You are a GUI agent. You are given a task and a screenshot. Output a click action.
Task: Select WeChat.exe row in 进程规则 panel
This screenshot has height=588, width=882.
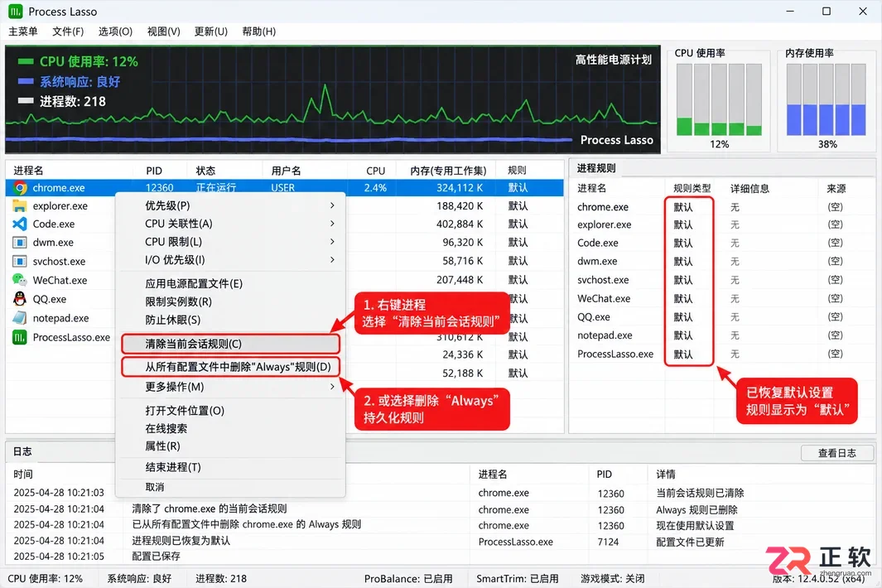(x=722, y=299)
